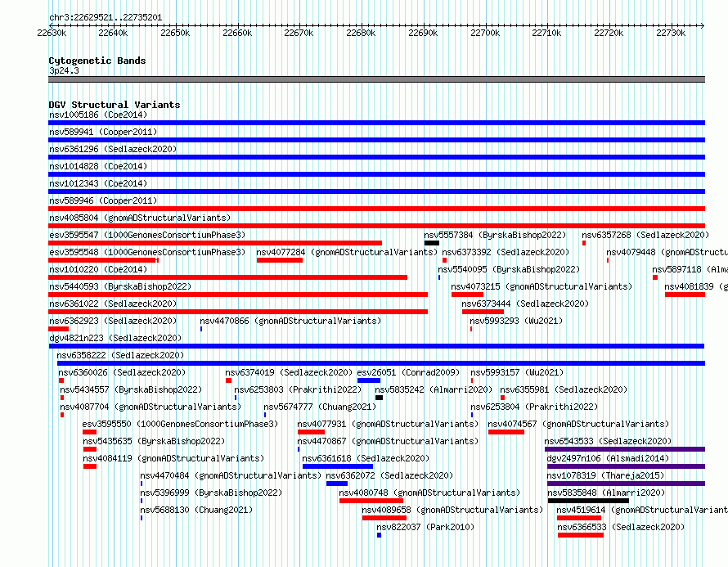Screen dimensions: 728x567
Task: Click nsv4085804 (gnomADStructuralVariants) label
Action: click(140, 218)
